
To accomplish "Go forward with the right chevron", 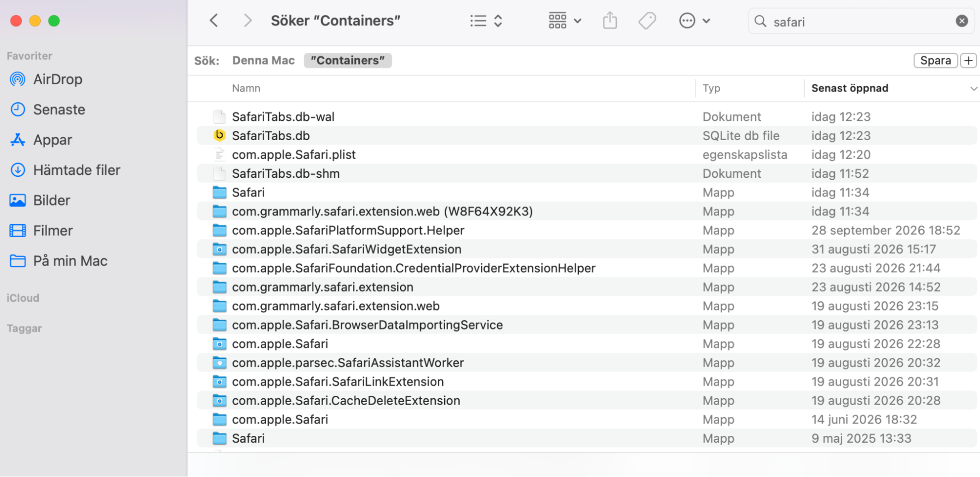I will [248, 21].
